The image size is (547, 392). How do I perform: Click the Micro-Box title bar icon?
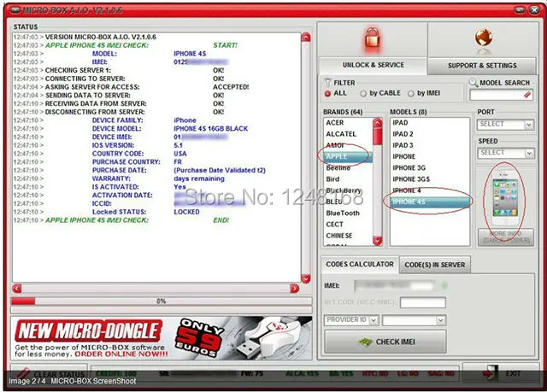(x=15, y=9)
